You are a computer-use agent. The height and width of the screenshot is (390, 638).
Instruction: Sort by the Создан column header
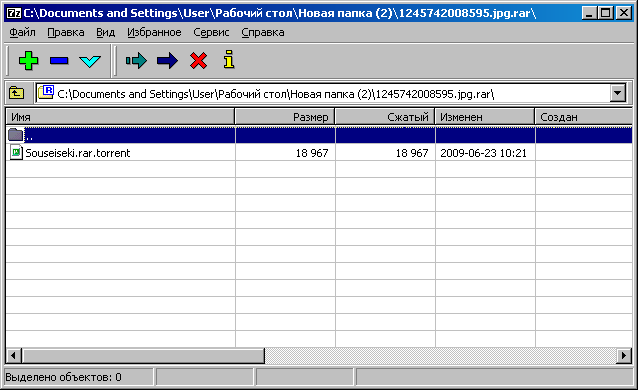click(584, 117)
